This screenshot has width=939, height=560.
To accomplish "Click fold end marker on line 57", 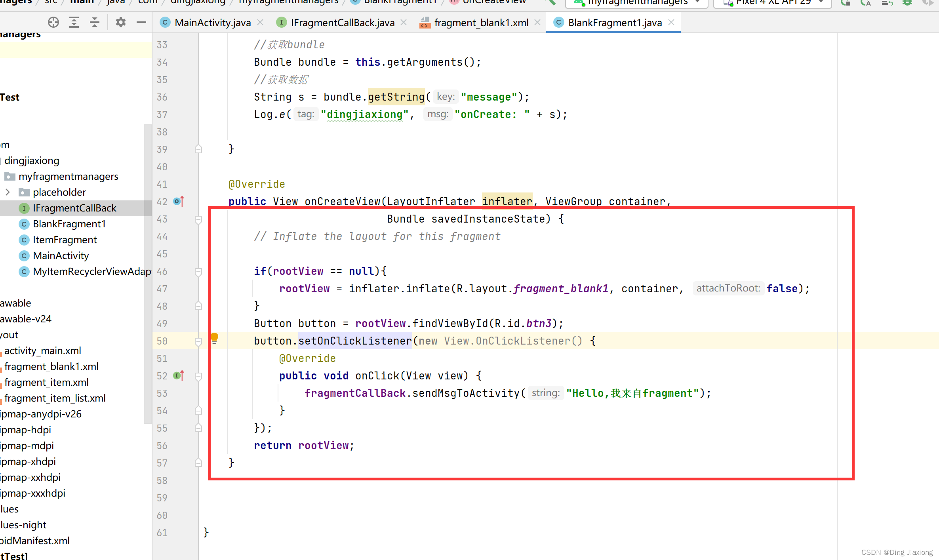I will [x=198, y=463].
